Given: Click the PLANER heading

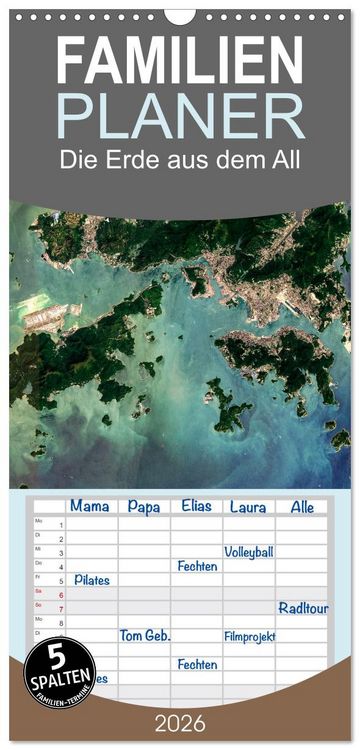Looking at the screenshot, I should 180,116.
